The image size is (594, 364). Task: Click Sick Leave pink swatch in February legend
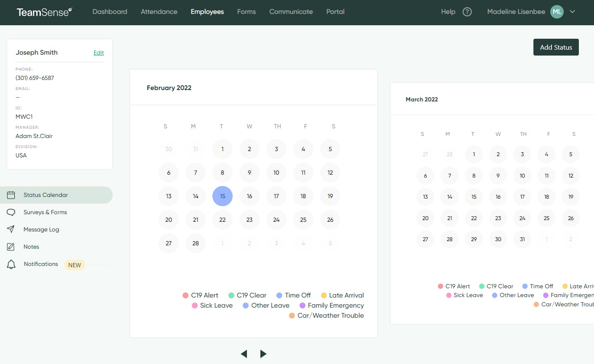[195, 306]
